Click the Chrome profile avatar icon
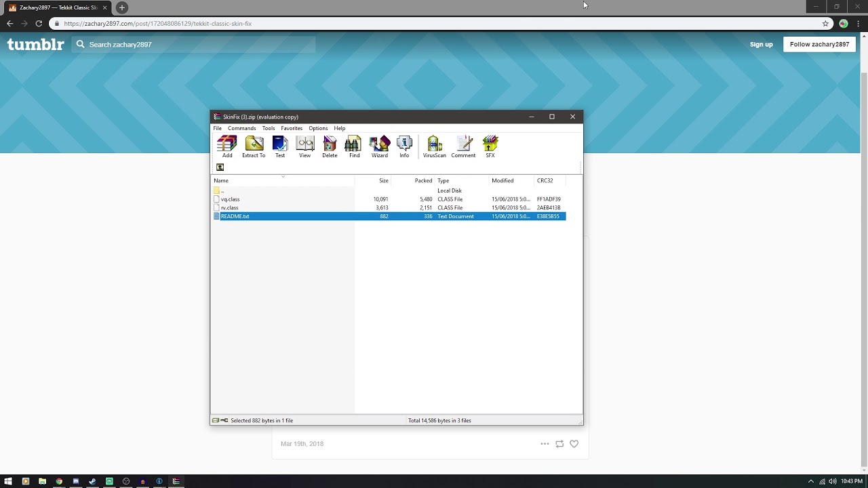Screen dimensions: 868x488 pyautogui.click(x=844, y=24)
